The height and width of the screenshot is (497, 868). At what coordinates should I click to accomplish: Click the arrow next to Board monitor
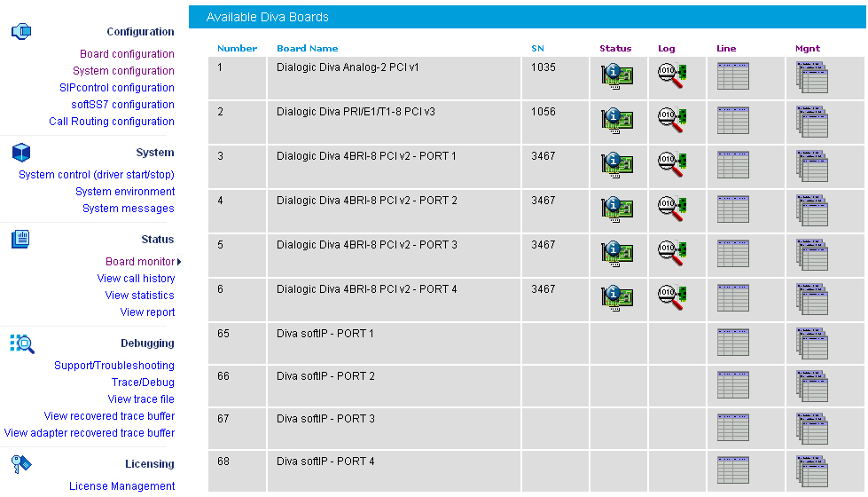179,262
